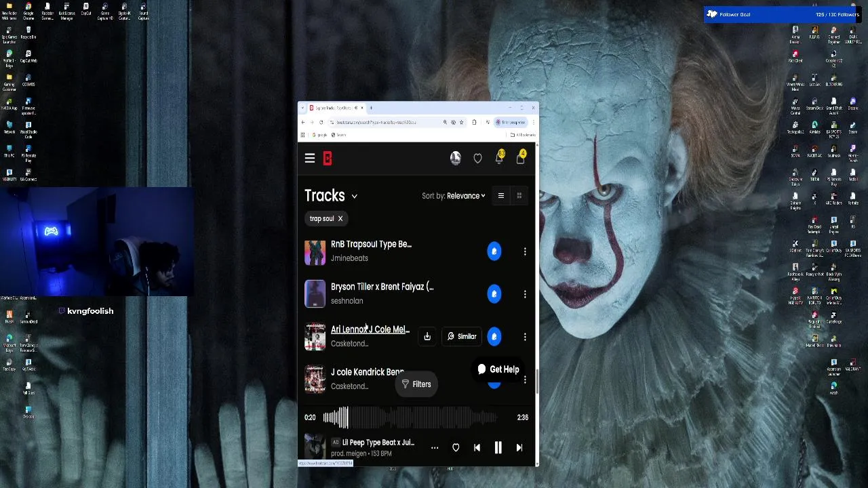This screenshot has width=868, height=488.
Task: Buy the Bryson Tiller x Brent Faiyaz track
Action: (x=494, y=294)
